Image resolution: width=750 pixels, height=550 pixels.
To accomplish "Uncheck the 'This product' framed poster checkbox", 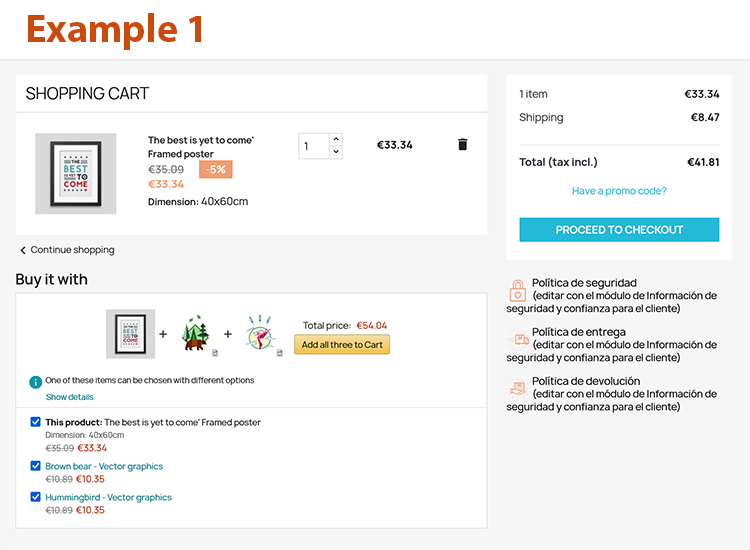I will (36, 422).
